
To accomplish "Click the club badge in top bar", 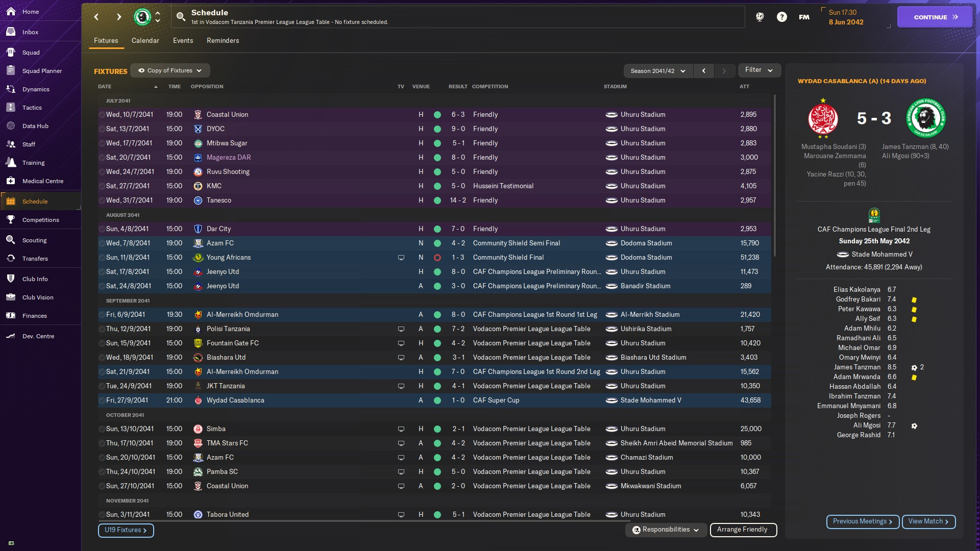I will (x=142, y=17).
